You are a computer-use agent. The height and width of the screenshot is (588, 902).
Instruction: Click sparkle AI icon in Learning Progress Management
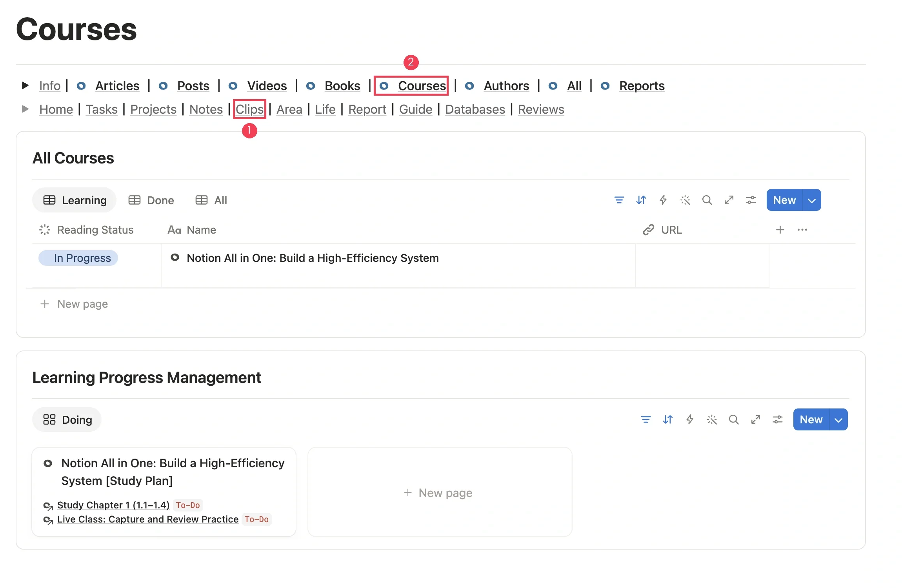point(712,420)
